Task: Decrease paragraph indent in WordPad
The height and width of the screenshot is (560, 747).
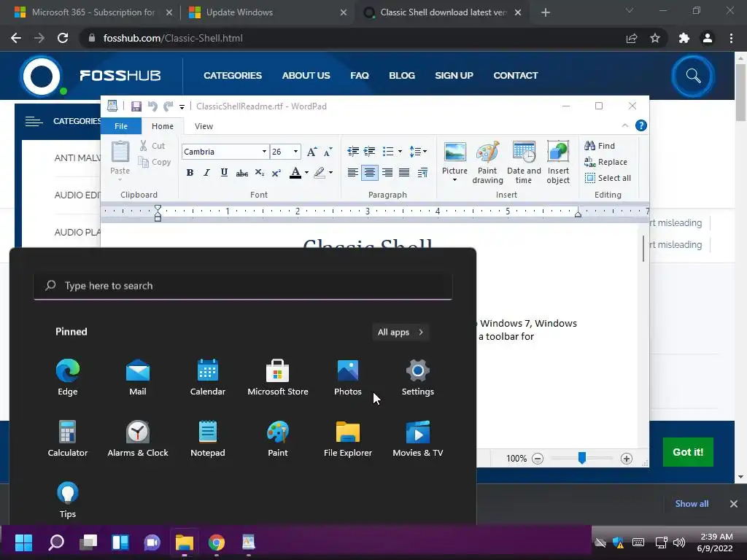Action: 353,152
